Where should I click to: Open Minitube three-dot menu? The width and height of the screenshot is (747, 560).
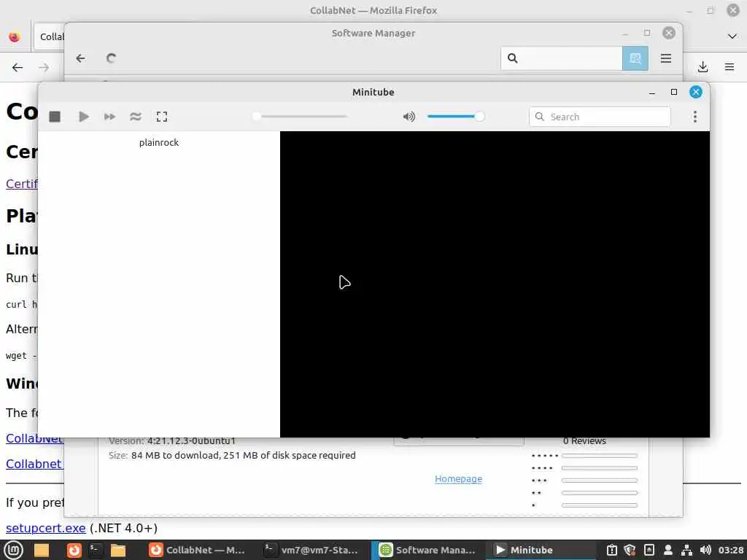[695, 117]
